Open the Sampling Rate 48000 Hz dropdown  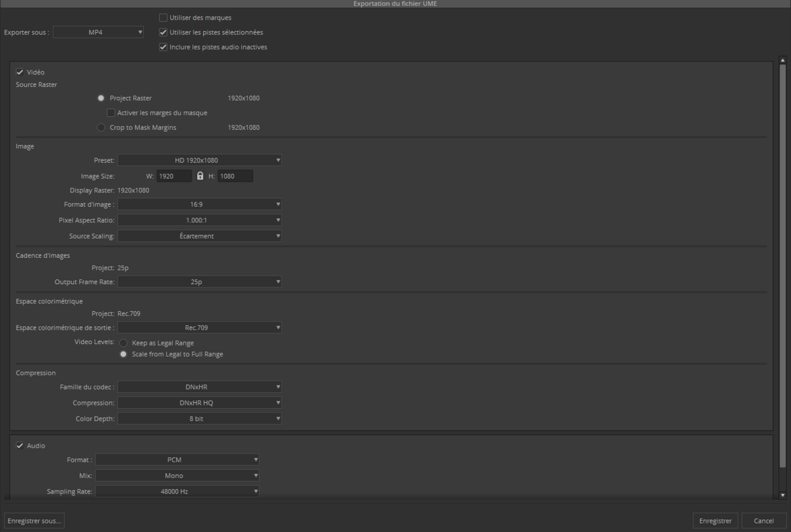177,491
